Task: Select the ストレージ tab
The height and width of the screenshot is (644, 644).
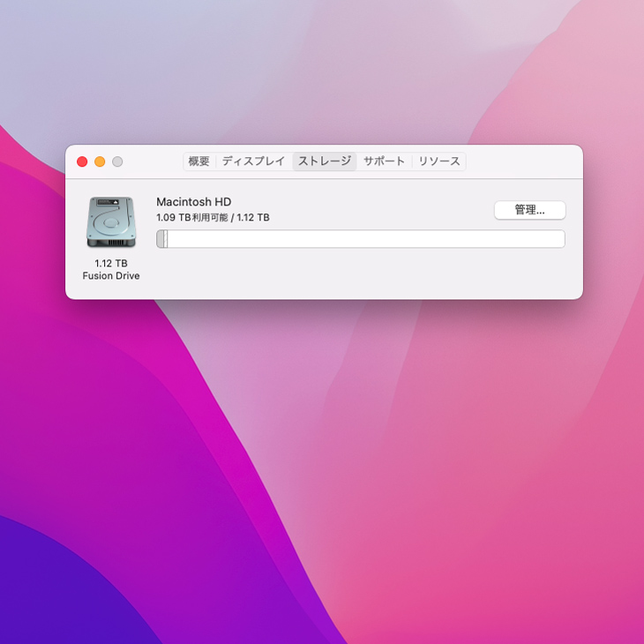Action: (x=325, y=161)
